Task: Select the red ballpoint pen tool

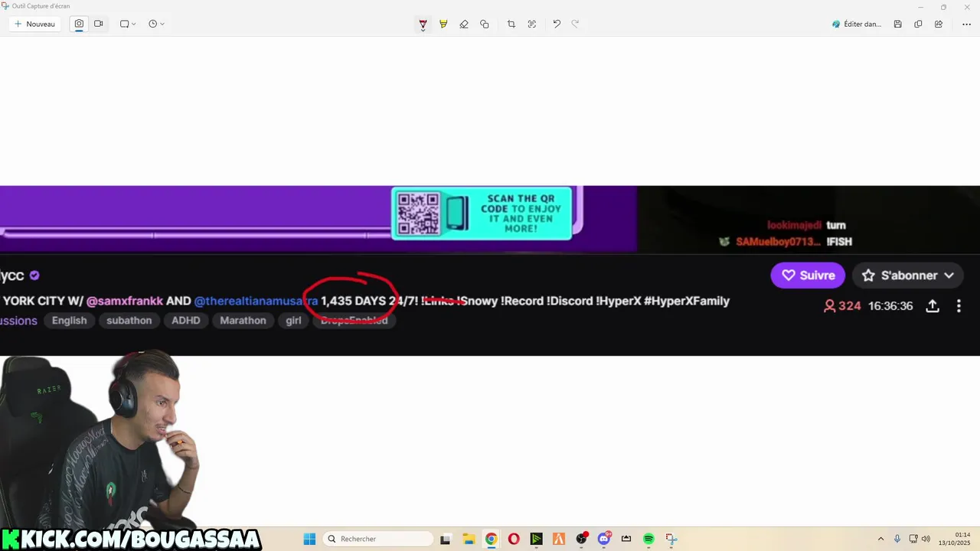Action: pos(423,24)
